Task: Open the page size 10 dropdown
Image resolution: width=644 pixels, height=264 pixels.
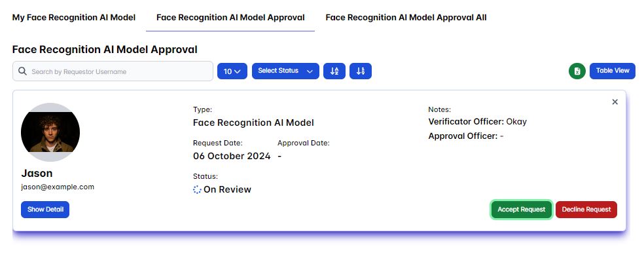Action: click(x=232, y=71)
